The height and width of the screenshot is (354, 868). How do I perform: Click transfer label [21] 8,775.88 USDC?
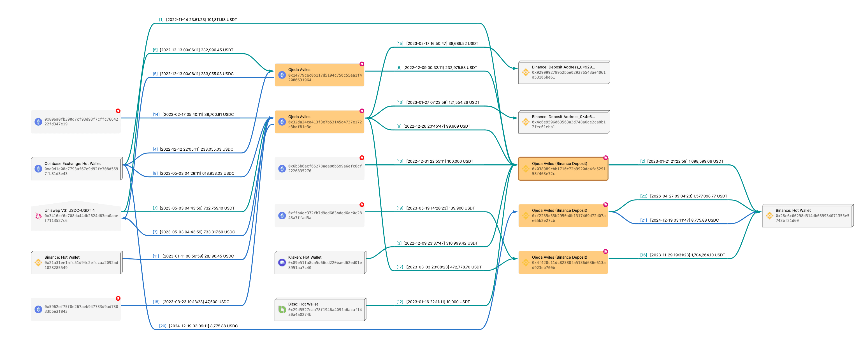tap(679, 220)
